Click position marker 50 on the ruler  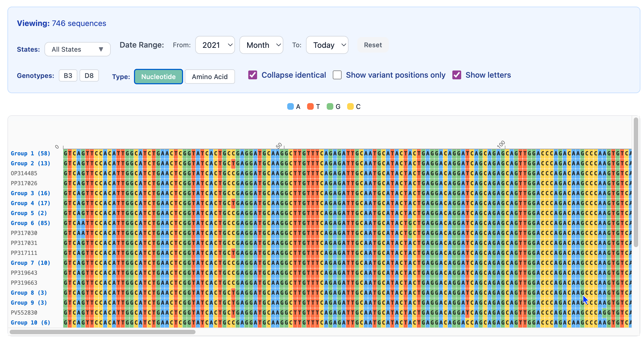click(279, 145)
